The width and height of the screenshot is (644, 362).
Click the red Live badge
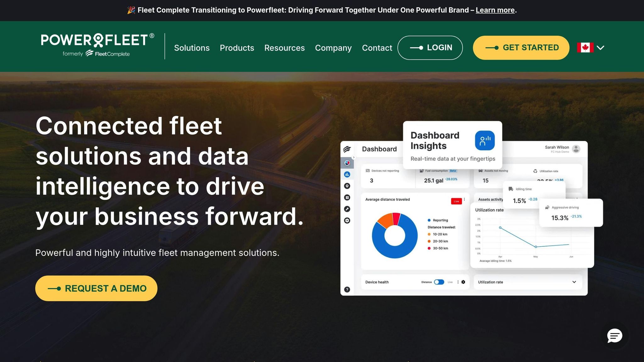tap(456, 201)
